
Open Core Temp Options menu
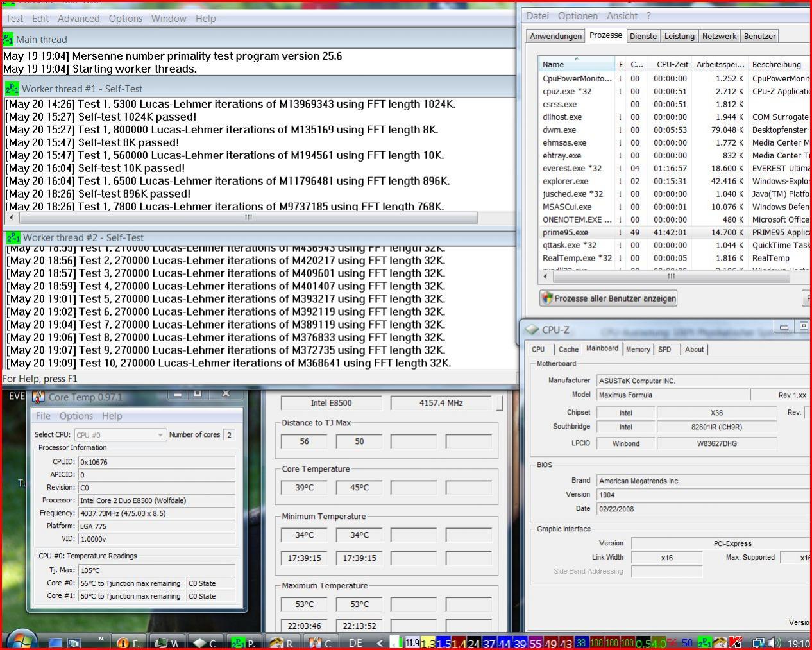click(x=76, y=416)
